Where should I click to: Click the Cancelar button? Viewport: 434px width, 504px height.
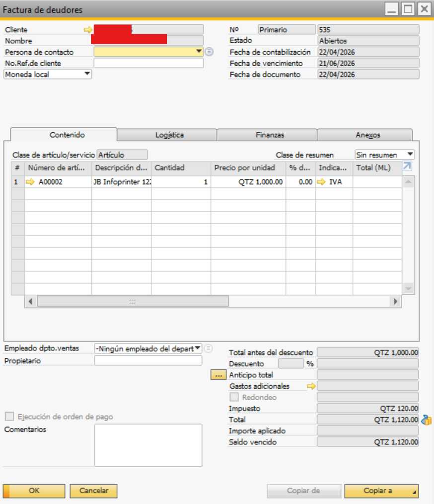[x=93, y=491]
